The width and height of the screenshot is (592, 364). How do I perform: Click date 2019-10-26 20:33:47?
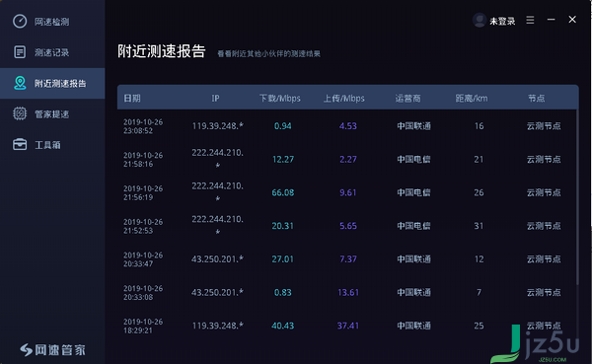[x=143, y=259]
